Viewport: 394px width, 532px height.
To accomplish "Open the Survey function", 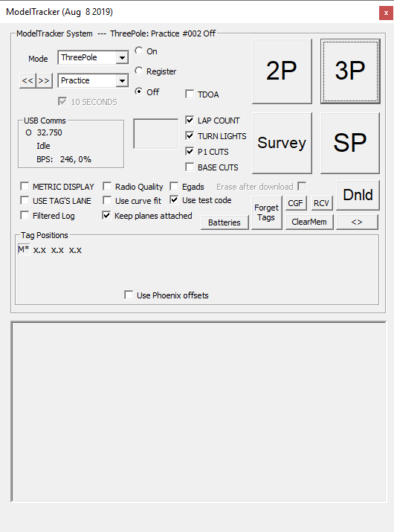I will [282, 143].
